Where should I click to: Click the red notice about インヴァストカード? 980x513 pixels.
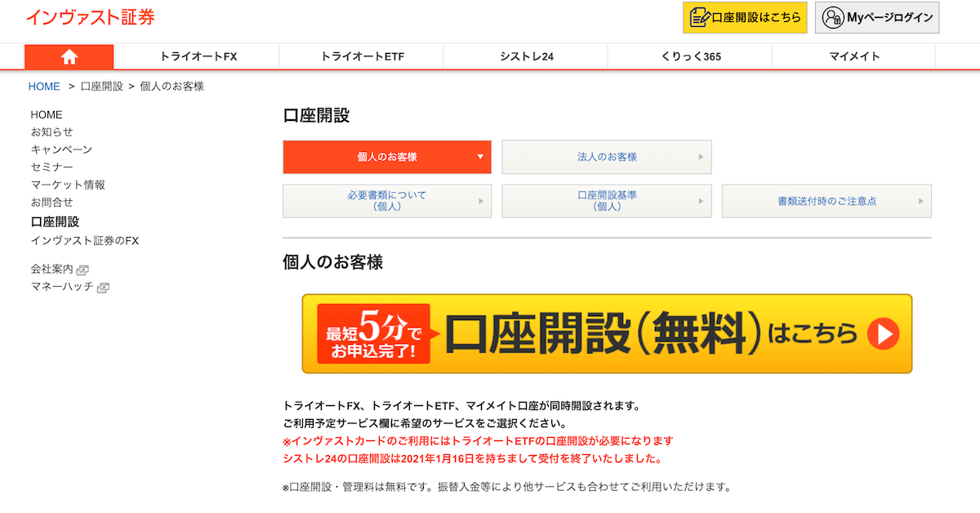point(478,441)
